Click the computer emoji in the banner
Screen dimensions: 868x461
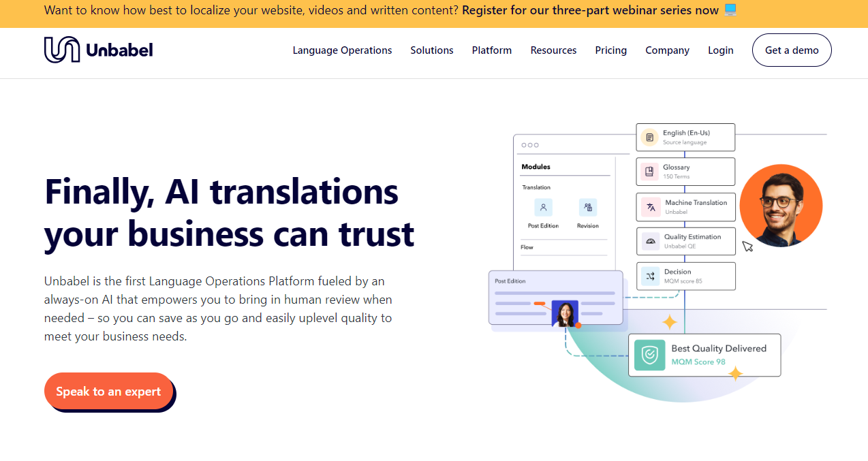730,10
